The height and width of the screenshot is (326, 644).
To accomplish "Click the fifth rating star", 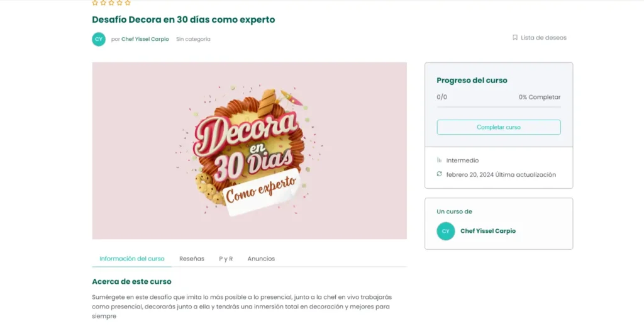I will tap(128, 3).
